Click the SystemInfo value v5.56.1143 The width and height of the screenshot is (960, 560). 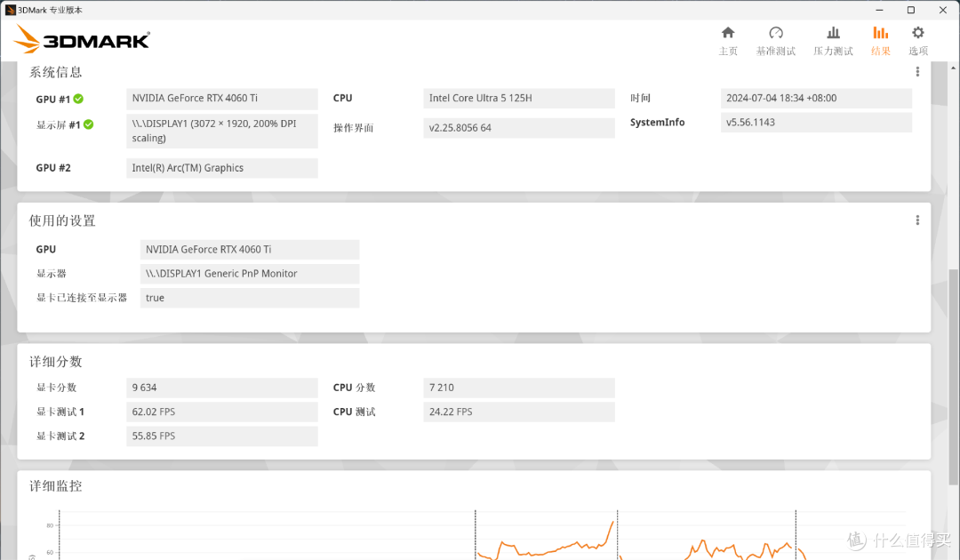click(816, 123)
